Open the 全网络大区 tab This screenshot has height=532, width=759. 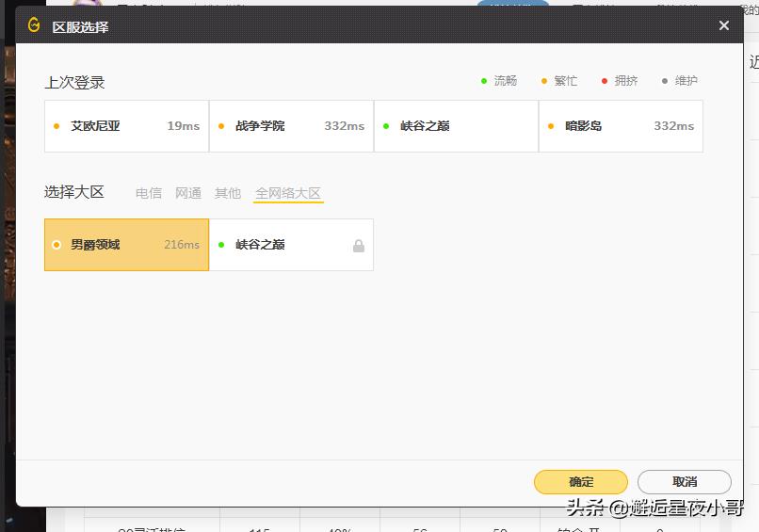click(x=288, y=193)
